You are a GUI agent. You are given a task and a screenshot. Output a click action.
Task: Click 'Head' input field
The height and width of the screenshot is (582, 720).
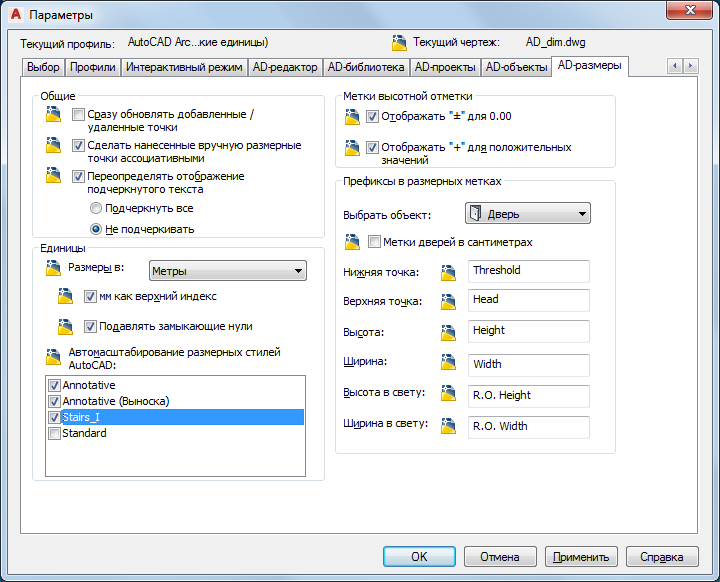tap(529, 300)
